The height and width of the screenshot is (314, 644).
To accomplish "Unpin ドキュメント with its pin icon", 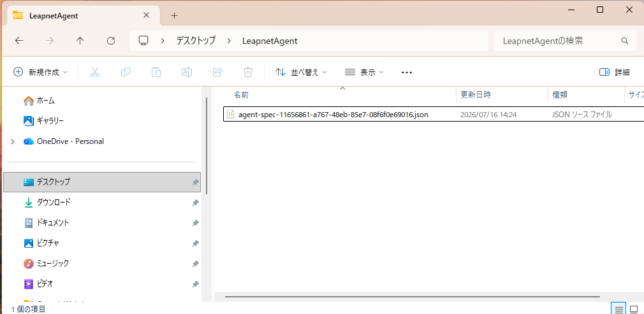I will 196,224.
